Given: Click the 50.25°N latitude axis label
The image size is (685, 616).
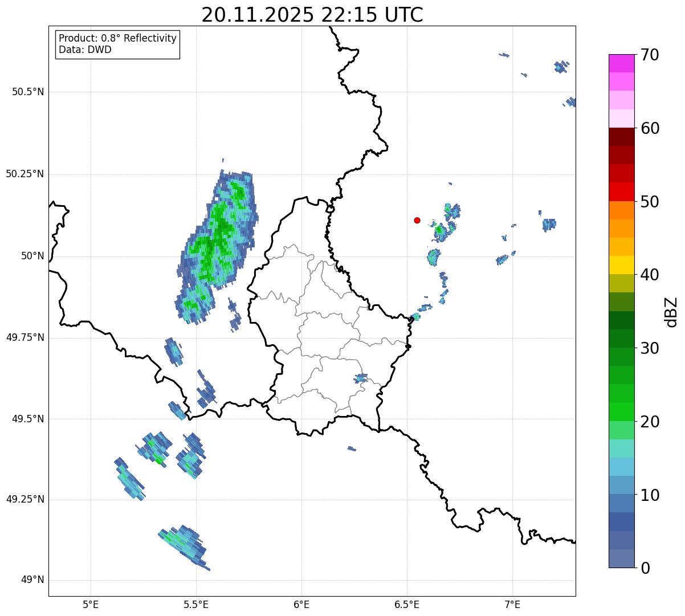Looking at the screenshot, I should pos(25,174).
